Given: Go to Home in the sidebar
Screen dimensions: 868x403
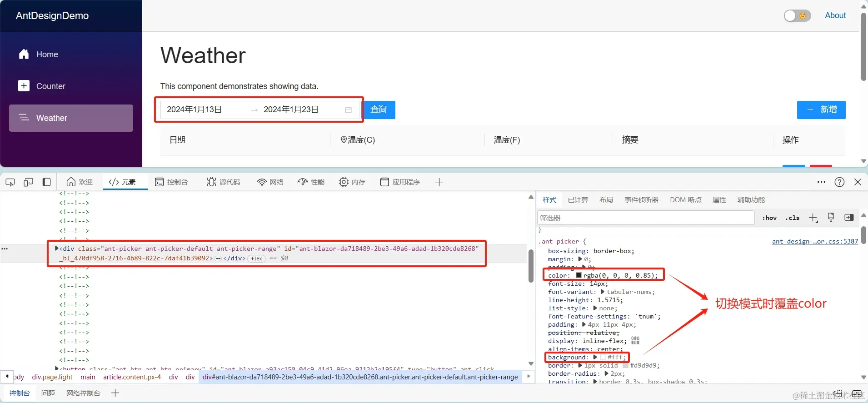Looking at the screenshot, I should pyautogui.click(x=71, y=55).
